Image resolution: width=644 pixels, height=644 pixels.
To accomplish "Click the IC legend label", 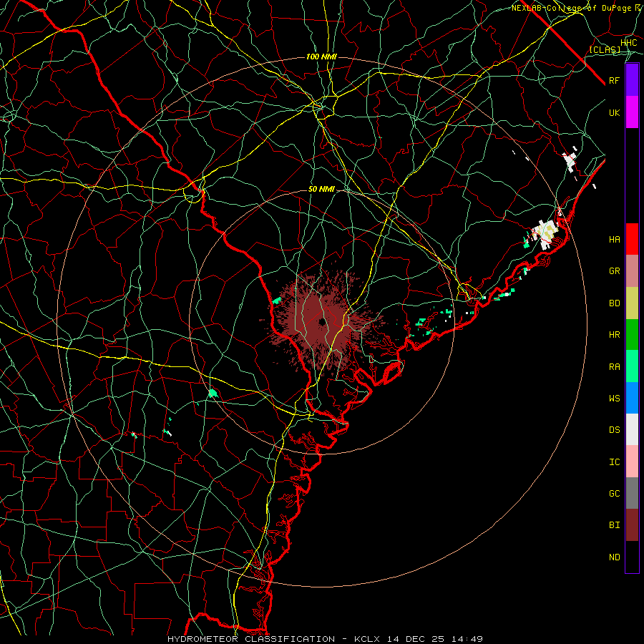I will (614, 462).
